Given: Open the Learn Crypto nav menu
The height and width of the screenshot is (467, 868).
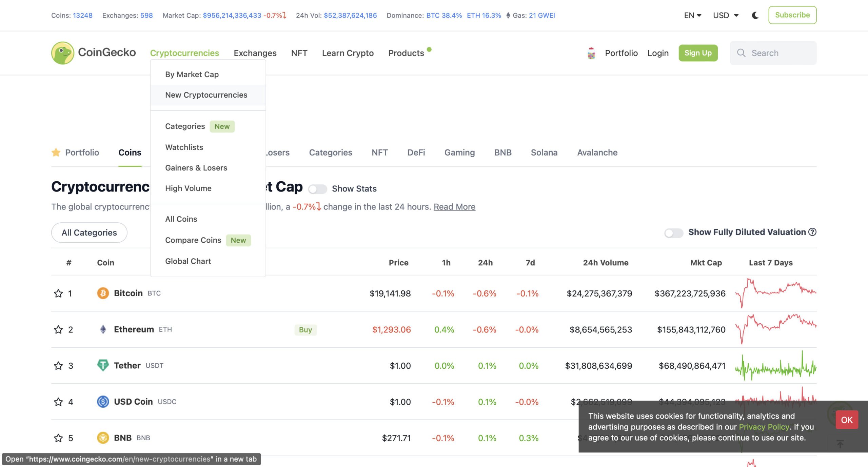Looking at the screenshot, I should pos(348,53).
